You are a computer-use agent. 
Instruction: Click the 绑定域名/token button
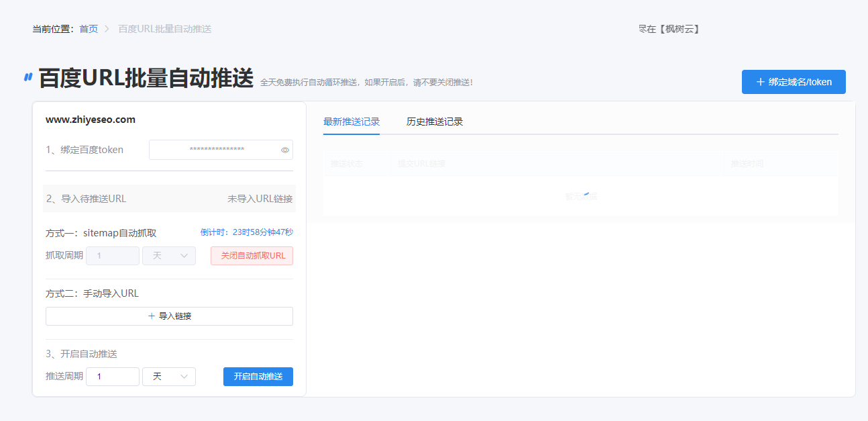click(x=794, y=82)
